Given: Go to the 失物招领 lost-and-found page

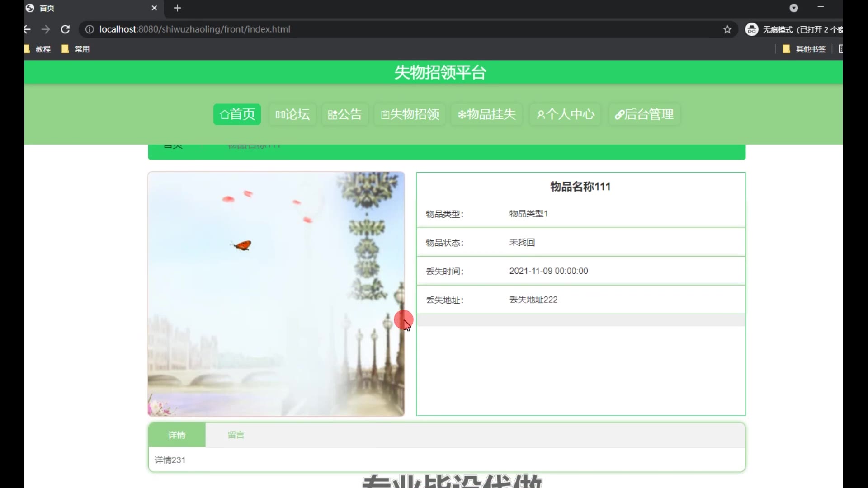Looking at the screenshot, I should (410, 114).
